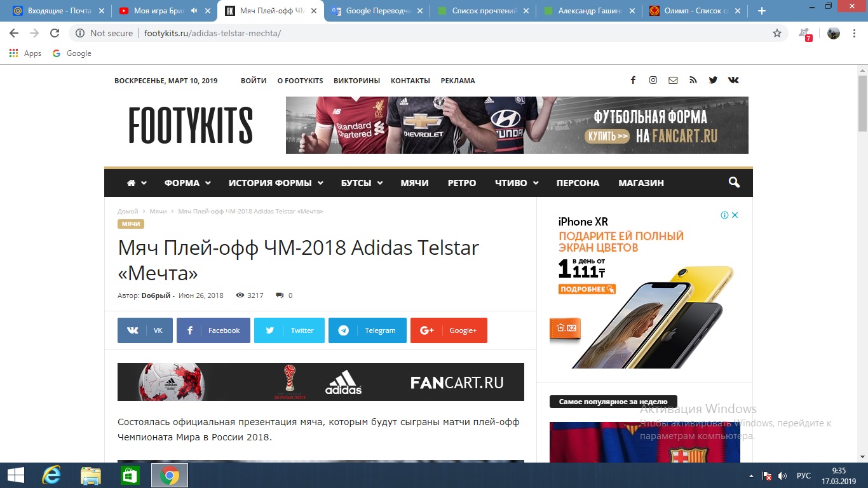Open the ПЕРСОНА menu item

(578, 183)
